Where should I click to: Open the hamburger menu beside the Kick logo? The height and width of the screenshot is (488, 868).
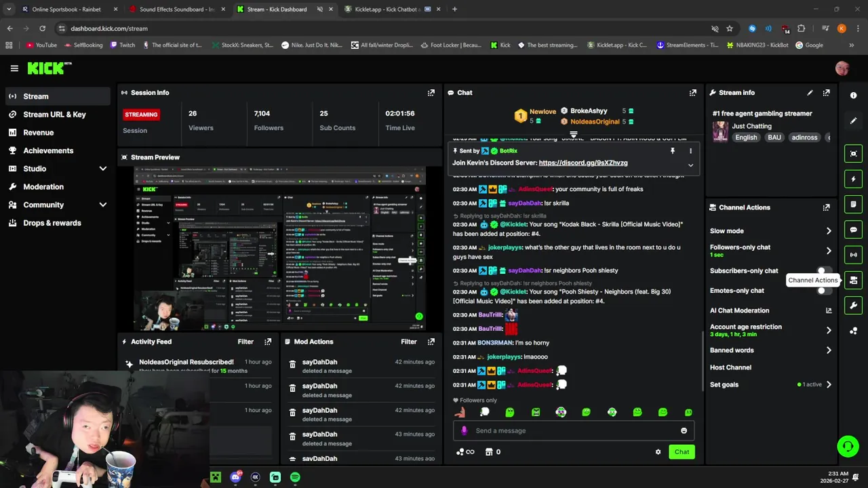click(14, 68)
